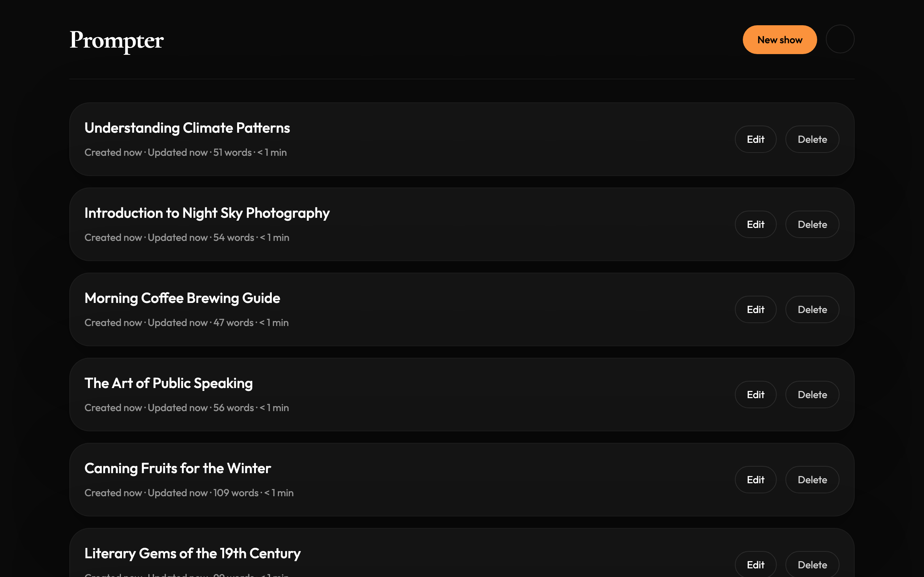
Task: Delete "The Art of Public Speaking"
Action: pyautogui.click(x=812, y=394)
